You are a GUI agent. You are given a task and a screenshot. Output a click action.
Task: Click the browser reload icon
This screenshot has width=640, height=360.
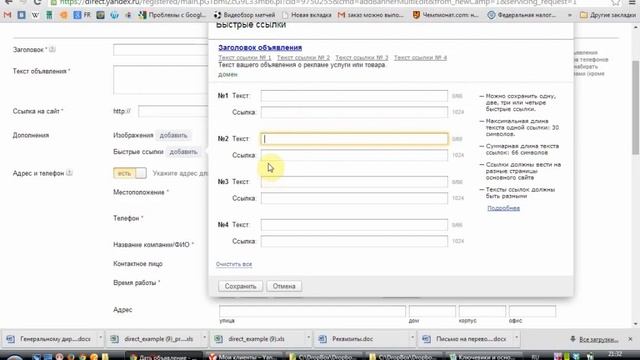37,2
